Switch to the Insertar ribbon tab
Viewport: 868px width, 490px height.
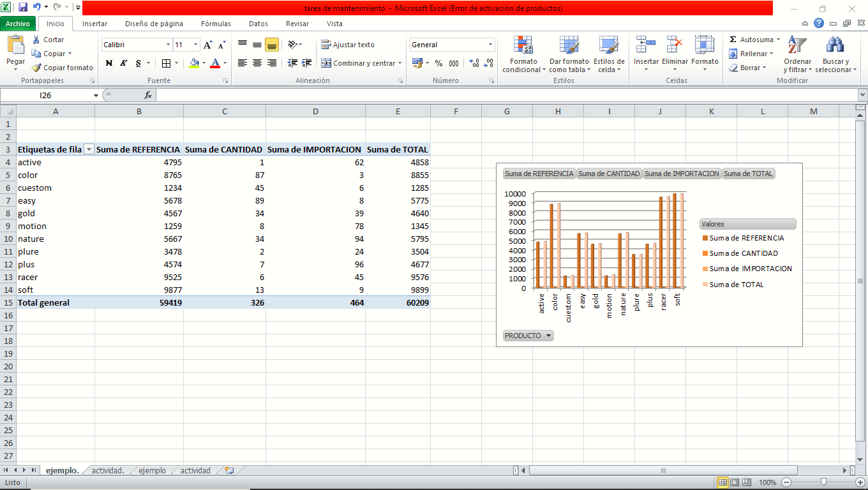coord(94,24)
